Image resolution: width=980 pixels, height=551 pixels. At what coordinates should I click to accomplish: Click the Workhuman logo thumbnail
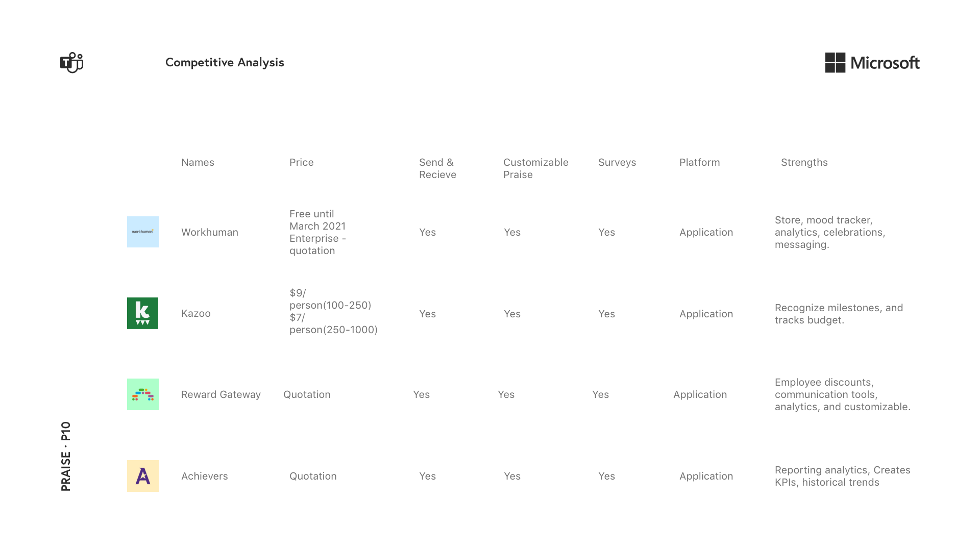(x=143, y=232)
